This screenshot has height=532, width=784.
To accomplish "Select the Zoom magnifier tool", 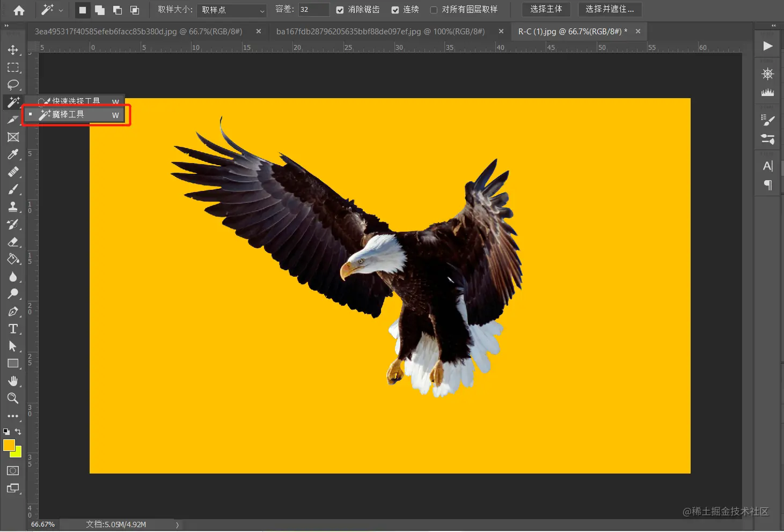I will coord(13,398).
